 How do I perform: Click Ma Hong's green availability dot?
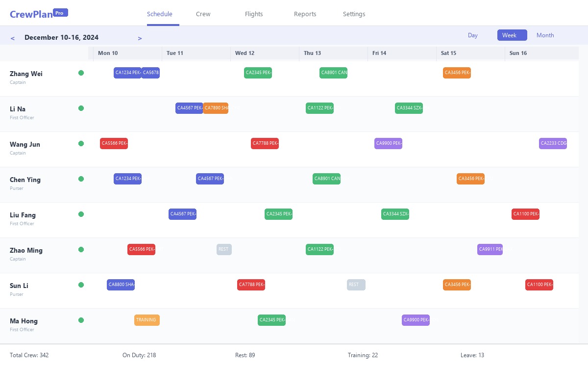click(x=81, y=320)
